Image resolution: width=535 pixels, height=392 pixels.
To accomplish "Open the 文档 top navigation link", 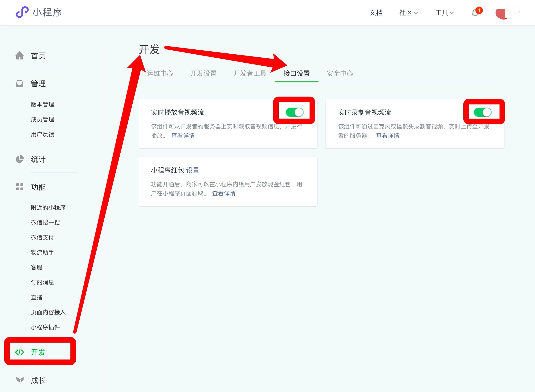I will tap(376, 13).
